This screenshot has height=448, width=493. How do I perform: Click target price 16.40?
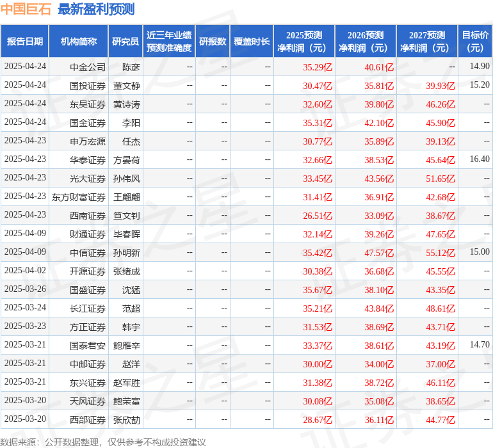480,159
